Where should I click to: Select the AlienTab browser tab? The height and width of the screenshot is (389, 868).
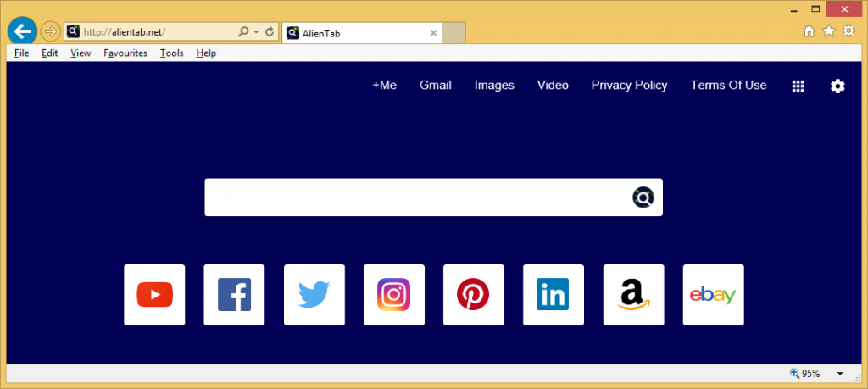pyautogui.click(x=361, y=33)
